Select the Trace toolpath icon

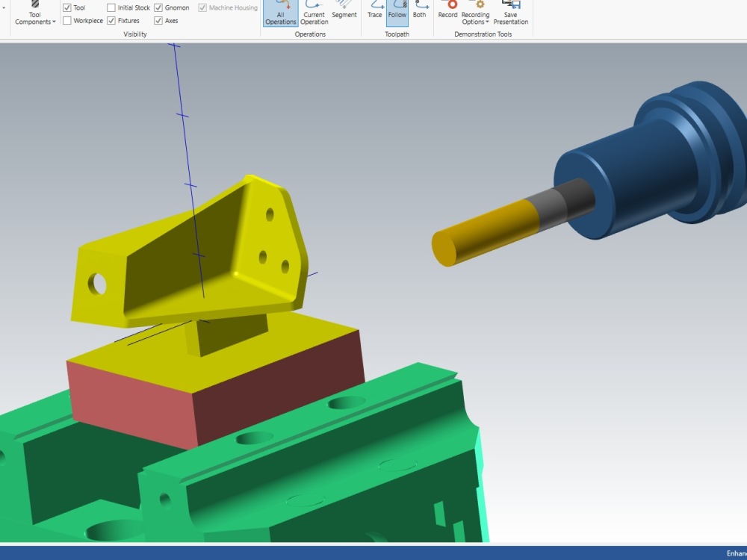374,11
